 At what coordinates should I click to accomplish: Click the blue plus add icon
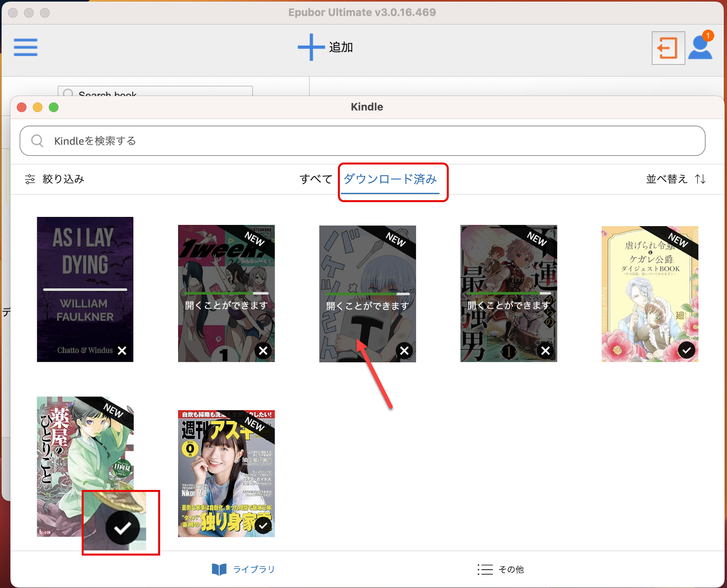(x=311, y=47)
